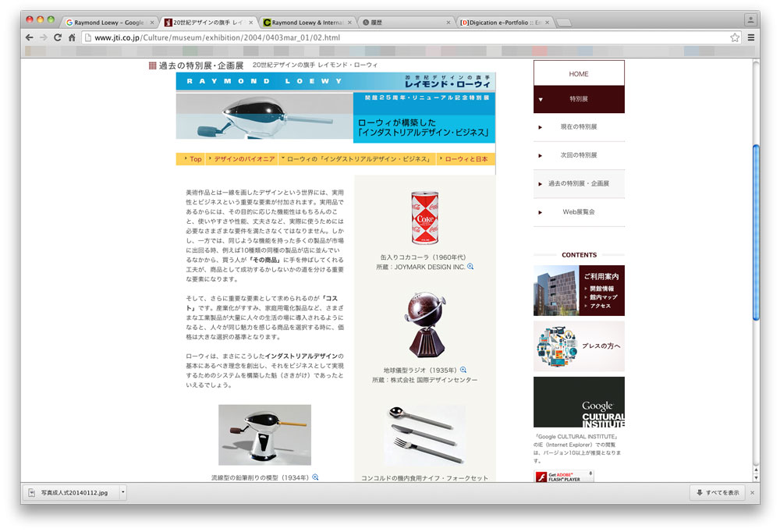This screenshot has width=780, height=532.
Task: Enlarge the globe radio via its magnifier icon
Action: point(463,370)
